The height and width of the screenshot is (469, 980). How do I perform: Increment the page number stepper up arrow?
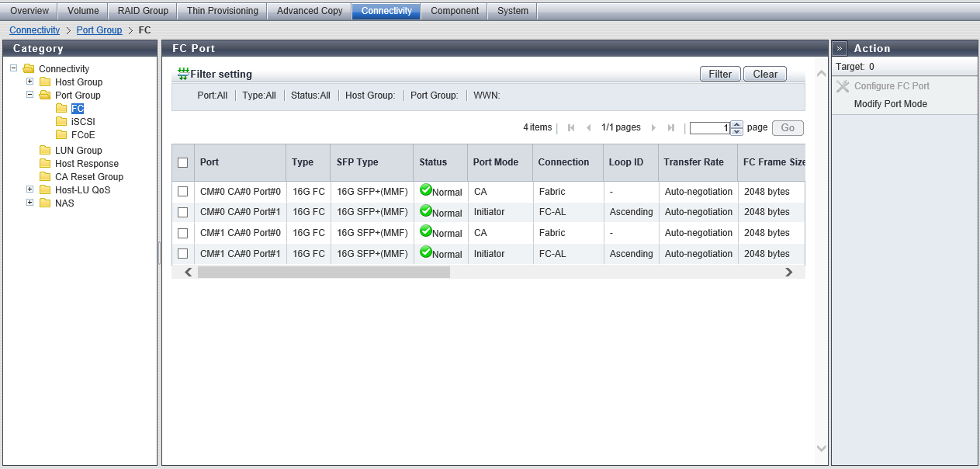click(x=737, y=124)
